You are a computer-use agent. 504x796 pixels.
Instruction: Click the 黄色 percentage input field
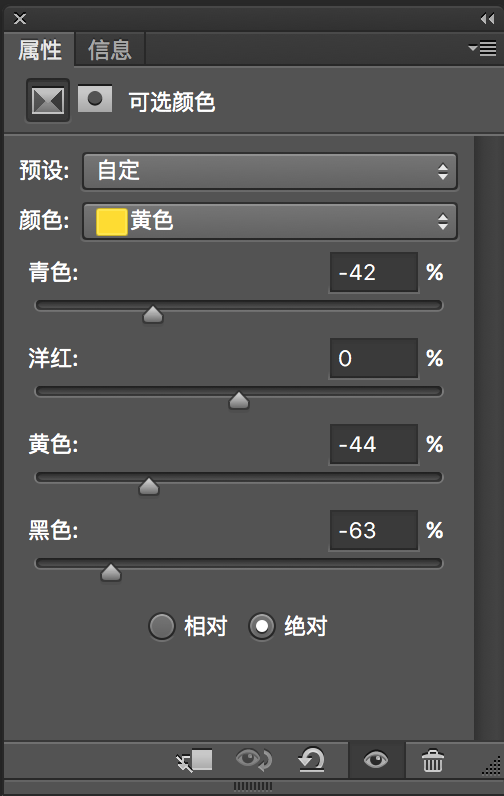click(374, 444)
